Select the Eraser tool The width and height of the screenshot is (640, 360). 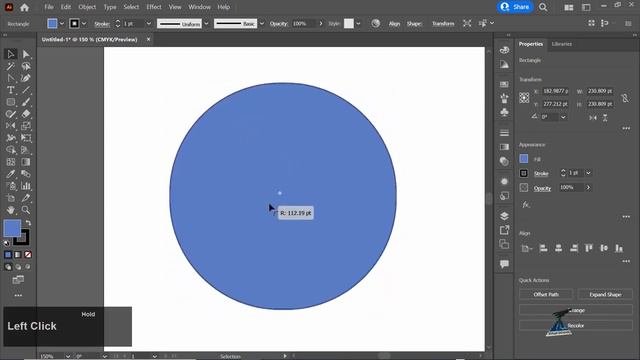tap(26, 114)
